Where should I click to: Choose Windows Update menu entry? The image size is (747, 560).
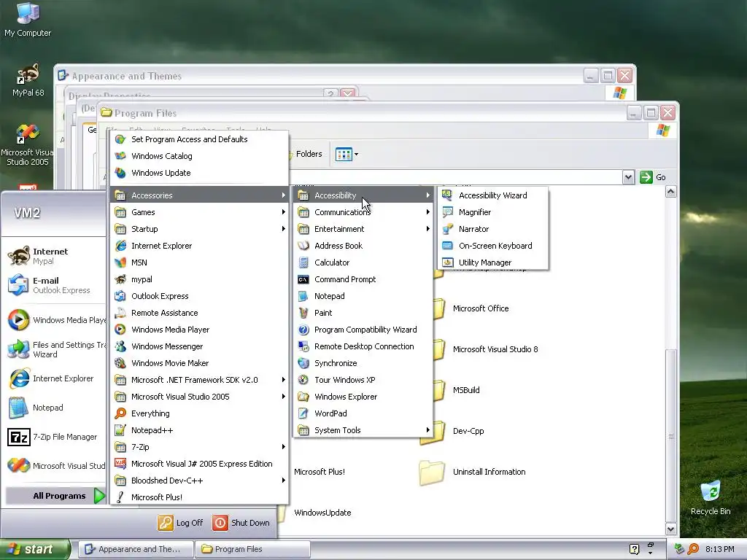pos(199,173)
